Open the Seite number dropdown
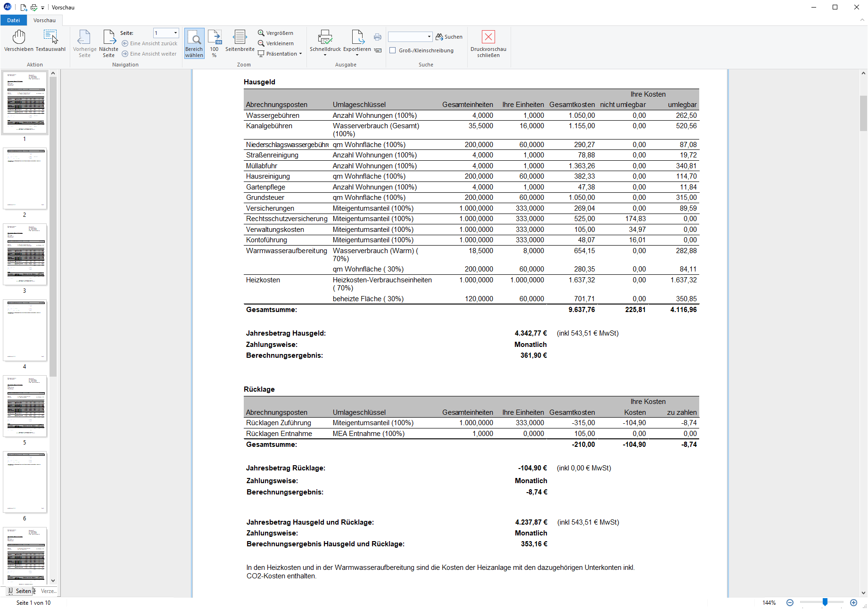Image resolution: width=868 pixels, height=609 pixels. point(176,33)
